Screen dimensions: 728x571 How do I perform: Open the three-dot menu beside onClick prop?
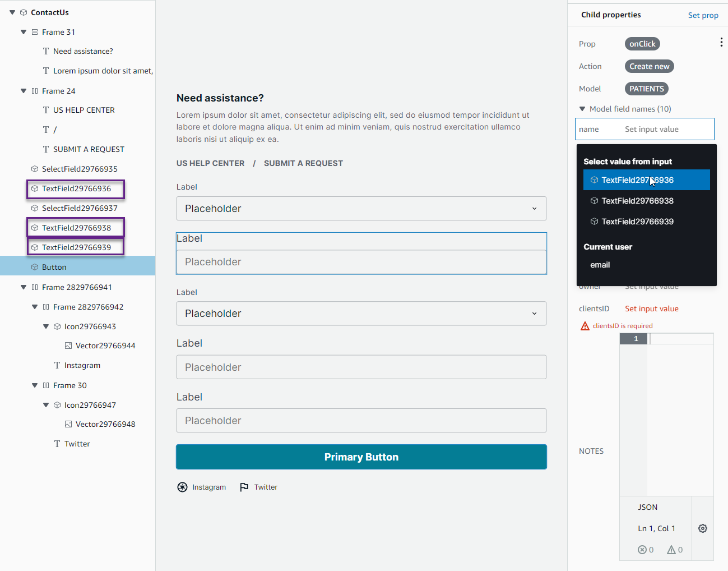(721, 42)
